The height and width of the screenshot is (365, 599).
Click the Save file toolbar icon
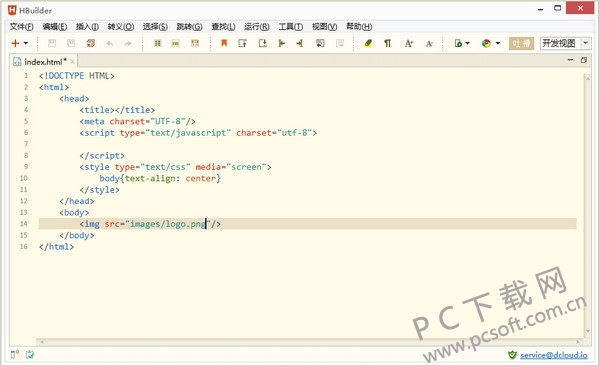52,43
